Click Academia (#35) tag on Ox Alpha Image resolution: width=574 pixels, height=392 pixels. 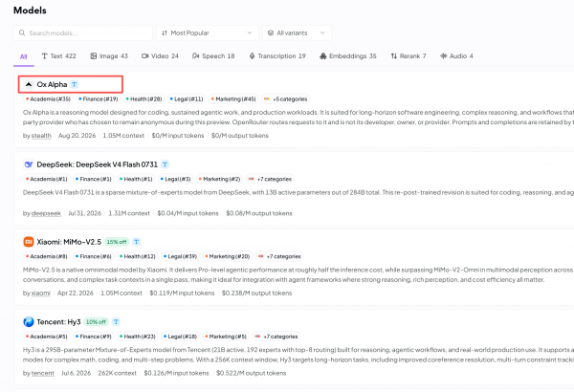point(48,99)
